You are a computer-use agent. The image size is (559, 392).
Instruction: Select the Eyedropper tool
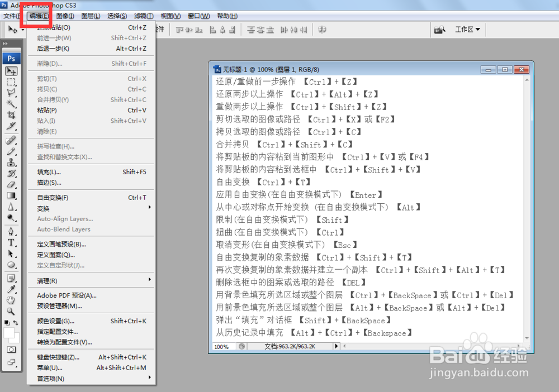(11, 289)
